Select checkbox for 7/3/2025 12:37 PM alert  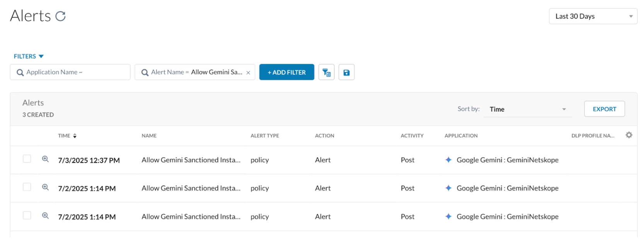[x=27, y=159]
